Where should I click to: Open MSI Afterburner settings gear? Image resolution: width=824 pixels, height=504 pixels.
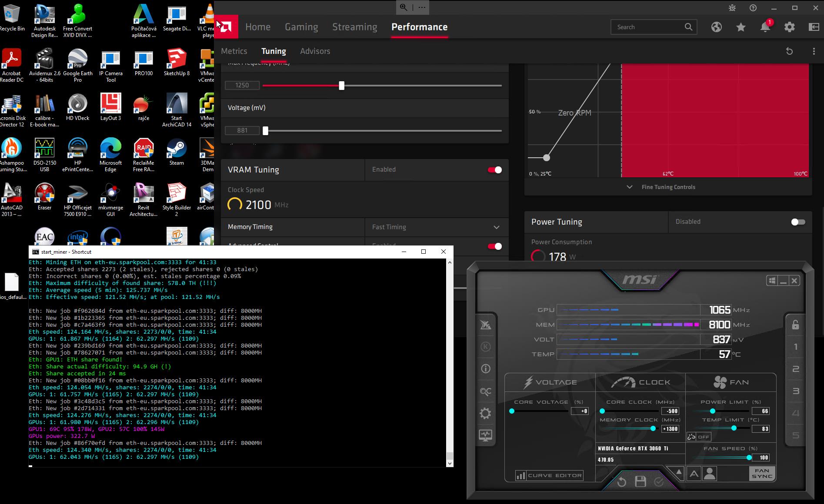coord(485,413)
